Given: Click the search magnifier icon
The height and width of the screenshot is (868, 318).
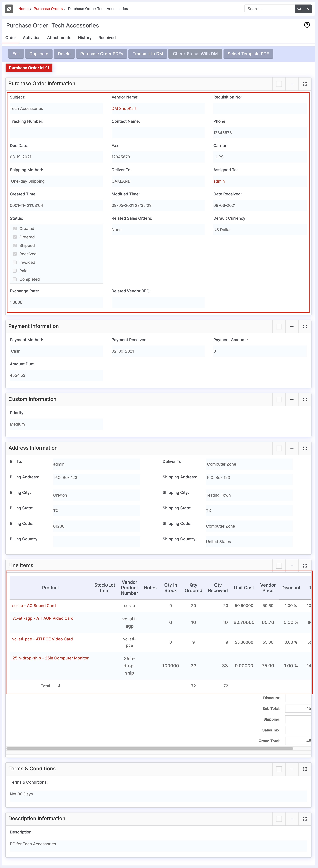Looking at the screenshot, I should (x=299, y=9).
